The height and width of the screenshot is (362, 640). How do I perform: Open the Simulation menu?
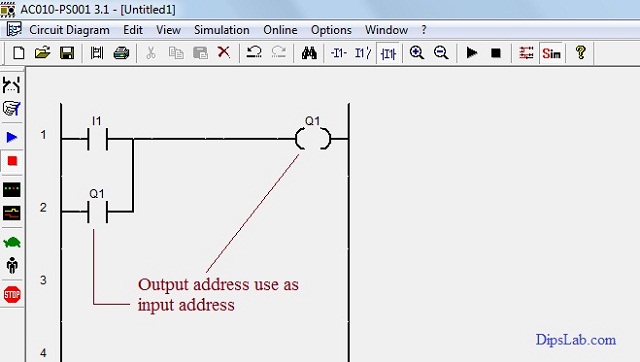click(222, 30)
